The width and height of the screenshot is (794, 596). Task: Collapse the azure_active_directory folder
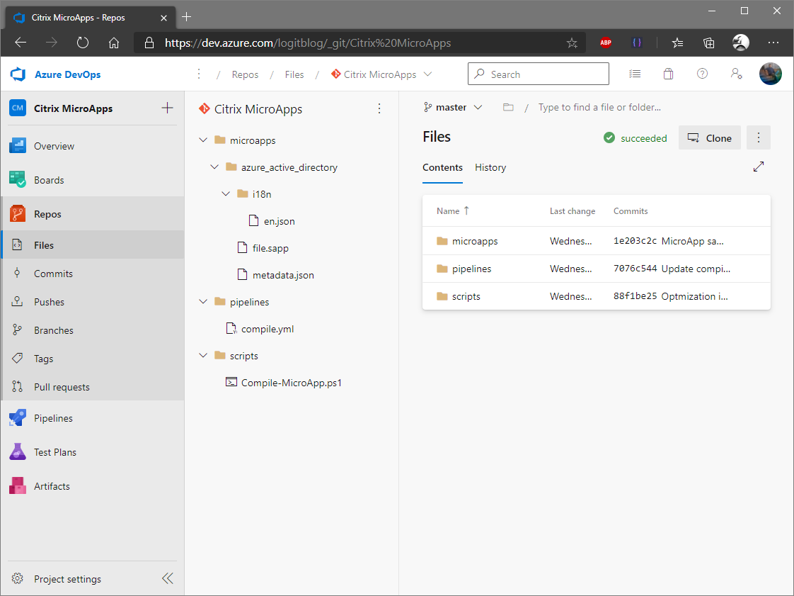click(214, 167)
